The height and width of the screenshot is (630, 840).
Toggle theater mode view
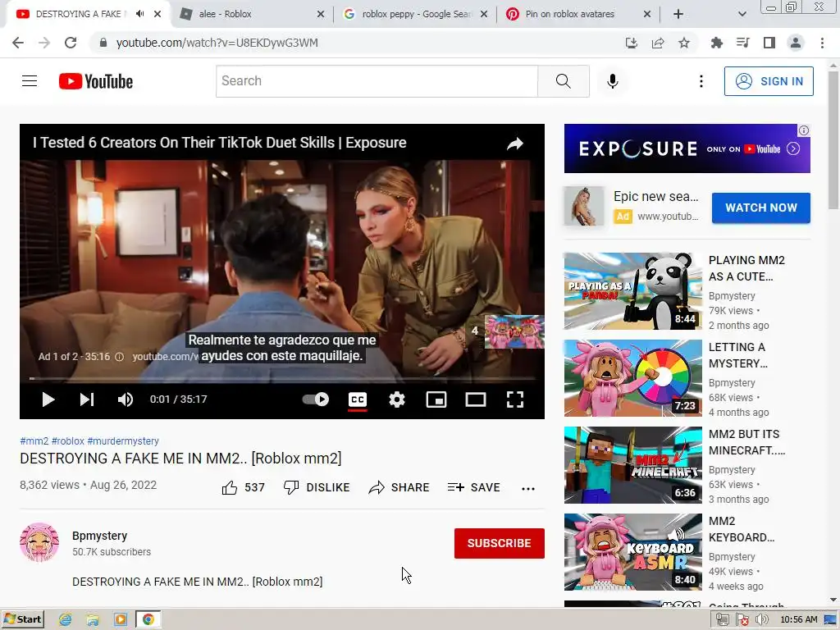pos(475,399)
